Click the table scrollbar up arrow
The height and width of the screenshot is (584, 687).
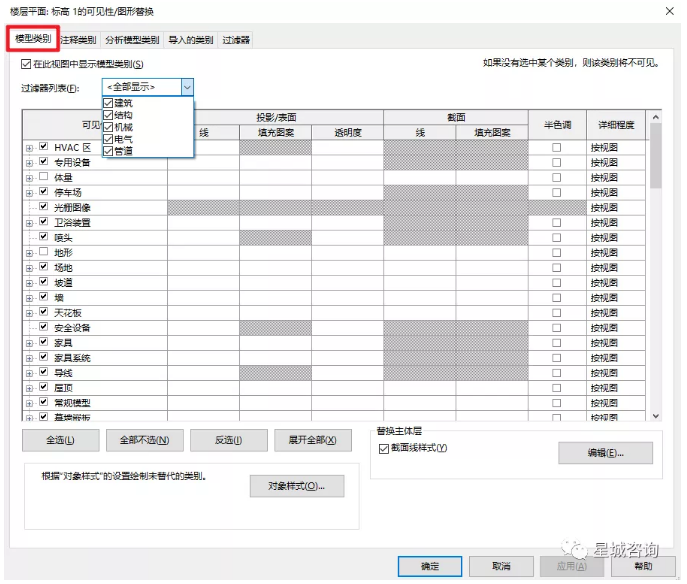656,117
